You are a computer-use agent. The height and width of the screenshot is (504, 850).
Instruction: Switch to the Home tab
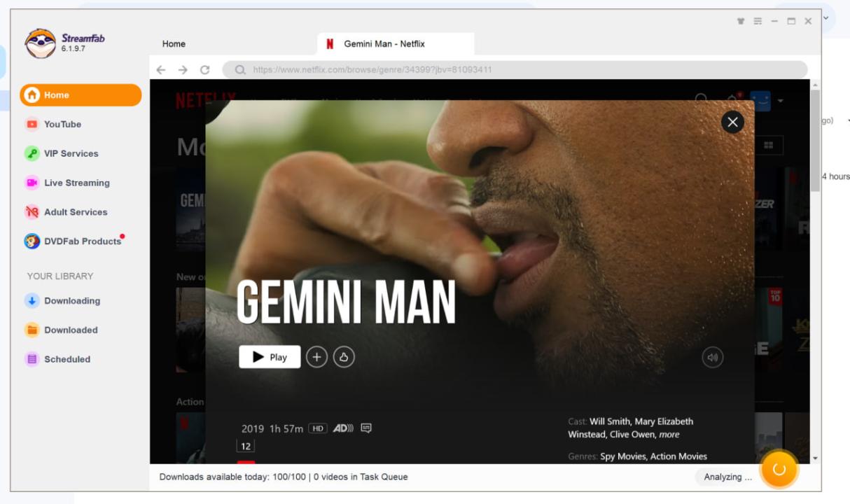(174, 44)
